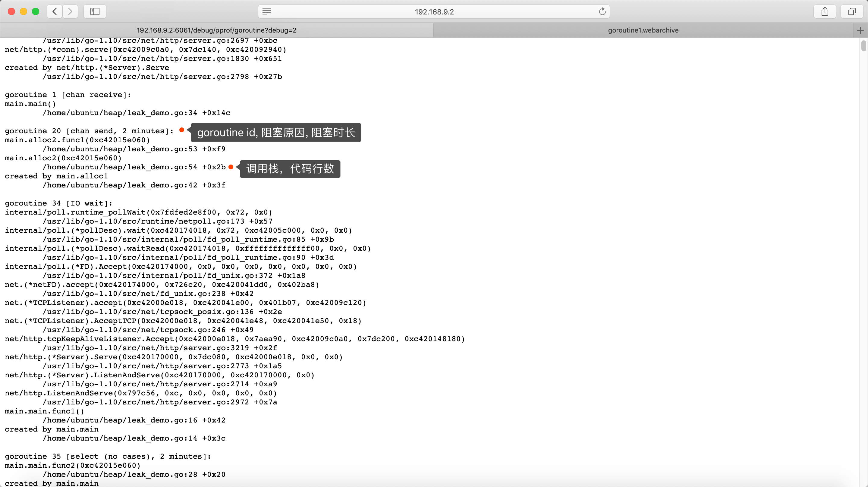Switch to goroutine1.webarchive tab
The height and width of the screenshot is (487, 868).
point(643,30)
